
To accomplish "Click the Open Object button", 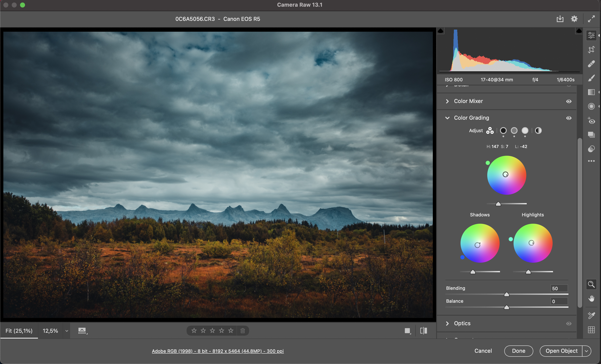I will pos(561,351).
